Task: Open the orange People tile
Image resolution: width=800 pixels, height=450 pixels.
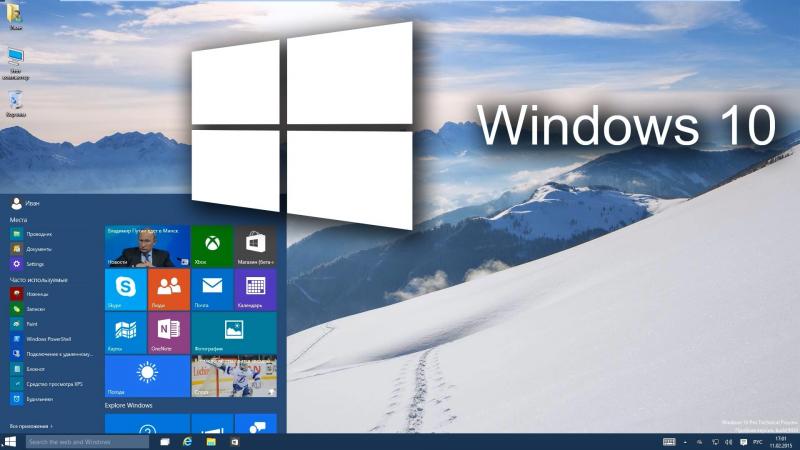Action: pos(168,290)
